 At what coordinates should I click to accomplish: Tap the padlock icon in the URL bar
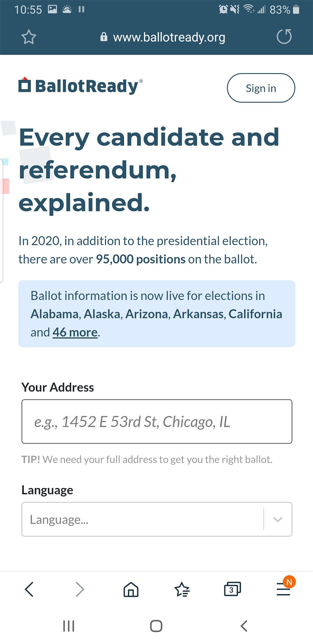click(x=103, y=37)
